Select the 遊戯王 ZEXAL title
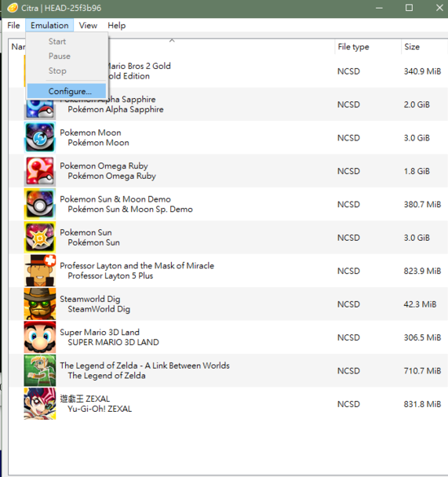448x477 pixels. point(85,399)
